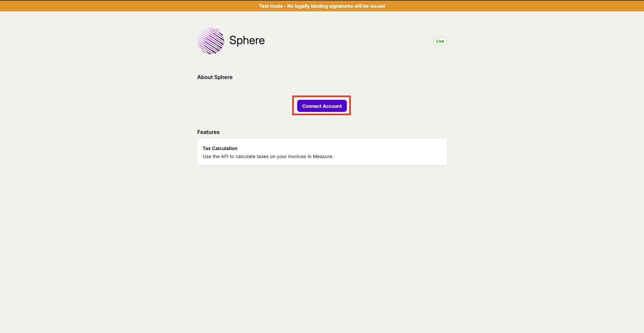
Task: Click the Features section heading
Action: pos(208,132)
